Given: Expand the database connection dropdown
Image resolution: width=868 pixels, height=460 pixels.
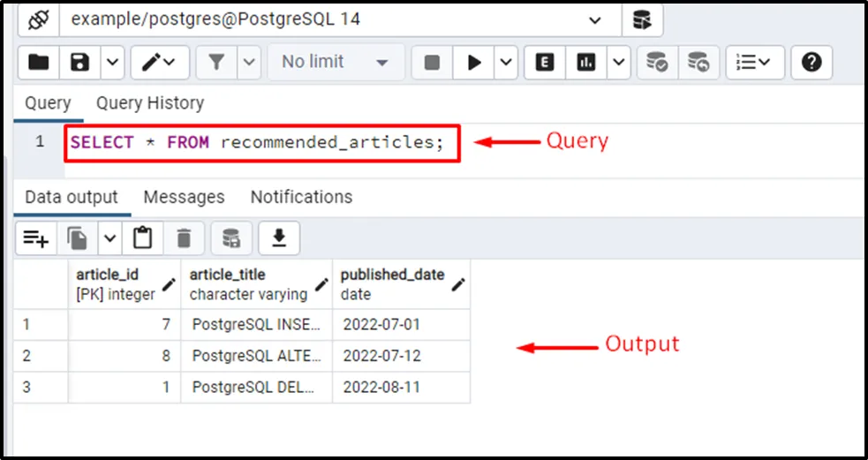Looking at the screenshot, I should tap(595, 19).
